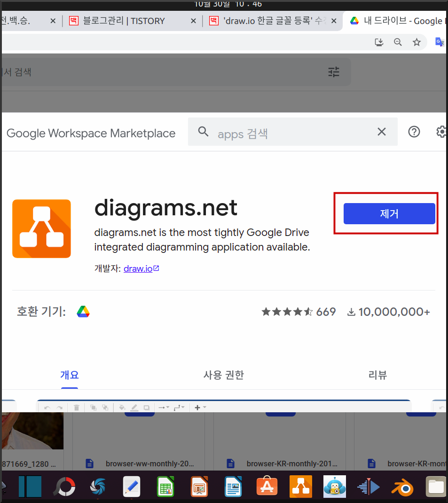Click the plus insert icon in preview toolbar
This screenshot has height=503, width=448.
tap(197, 408)
